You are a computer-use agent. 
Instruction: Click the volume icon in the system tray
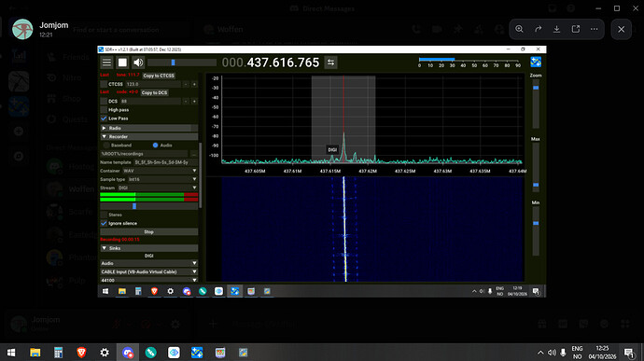(x=552, y=353)
